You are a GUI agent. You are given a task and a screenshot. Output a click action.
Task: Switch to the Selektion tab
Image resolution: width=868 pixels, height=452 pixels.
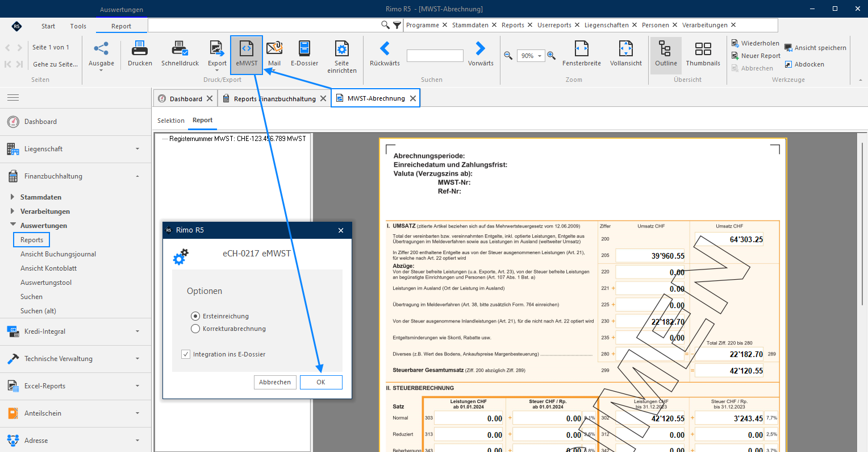click(171, 121)
